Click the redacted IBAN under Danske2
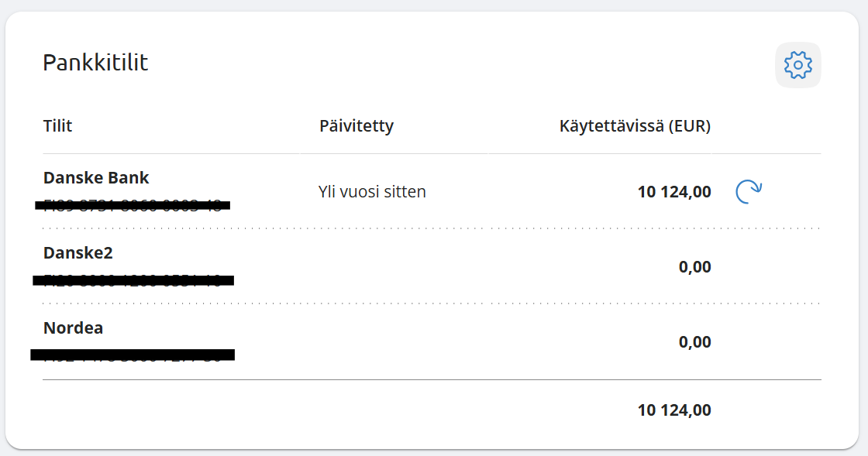 coord(133,279)
